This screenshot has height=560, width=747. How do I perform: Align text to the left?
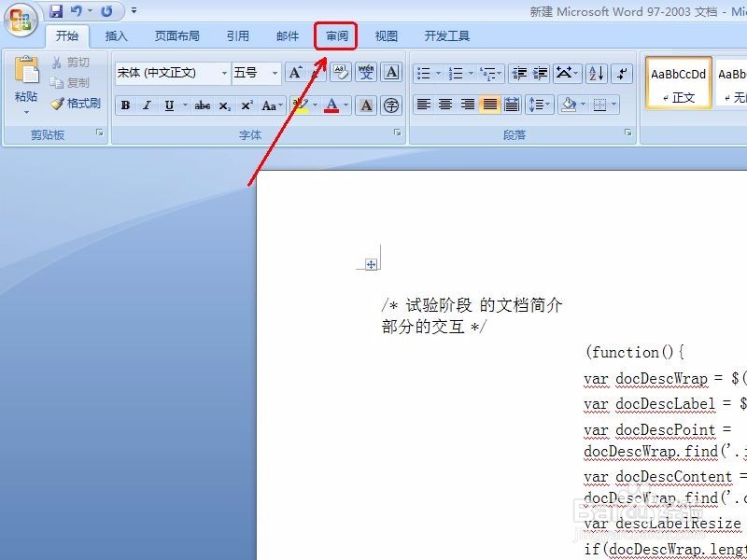tap(424, 105)
